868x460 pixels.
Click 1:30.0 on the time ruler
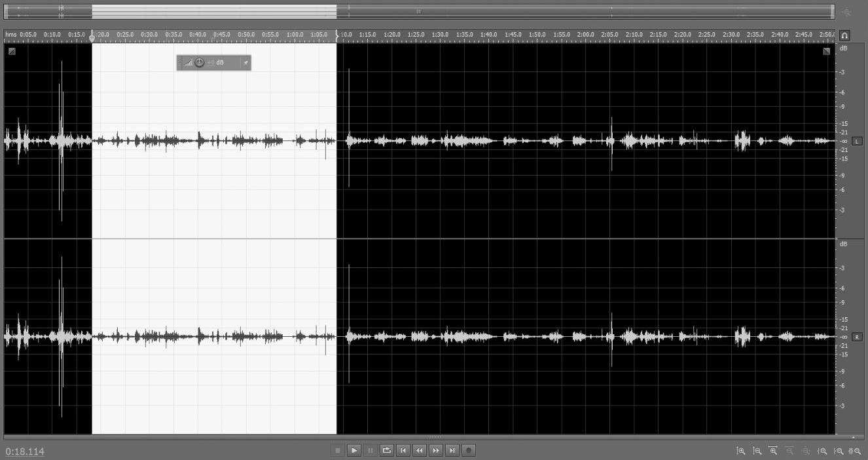point(440,34)
